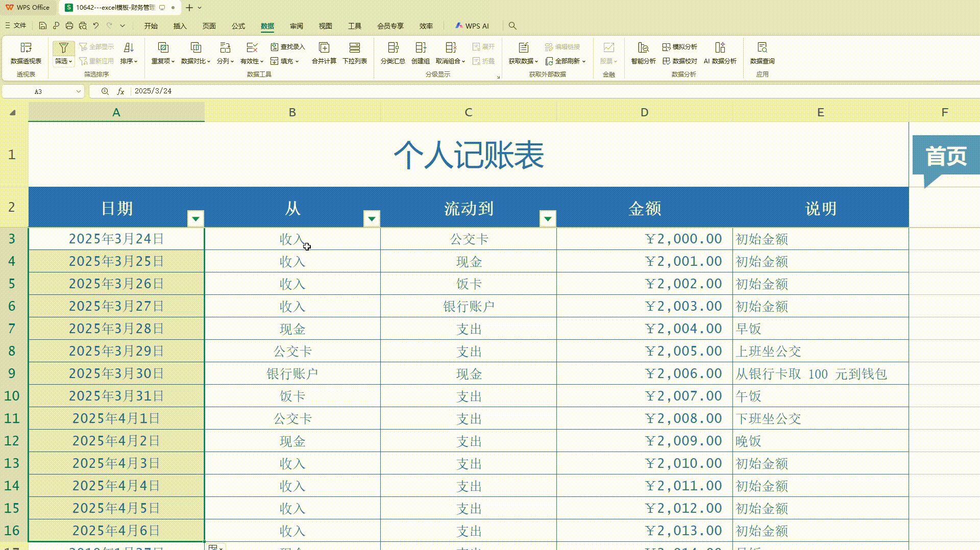
Task: Click the save icon in quick toolbar
Action: click(x=43, y=26)
